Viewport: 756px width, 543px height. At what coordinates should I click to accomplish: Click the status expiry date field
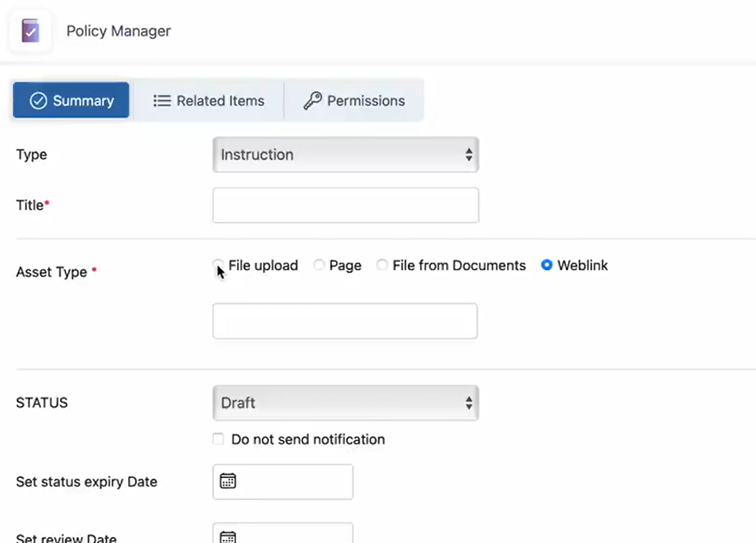tap(293, 481)
